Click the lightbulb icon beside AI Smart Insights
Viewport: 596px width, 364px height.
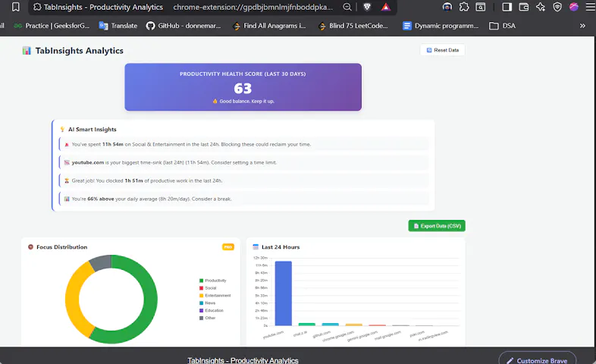coord(62,130)
